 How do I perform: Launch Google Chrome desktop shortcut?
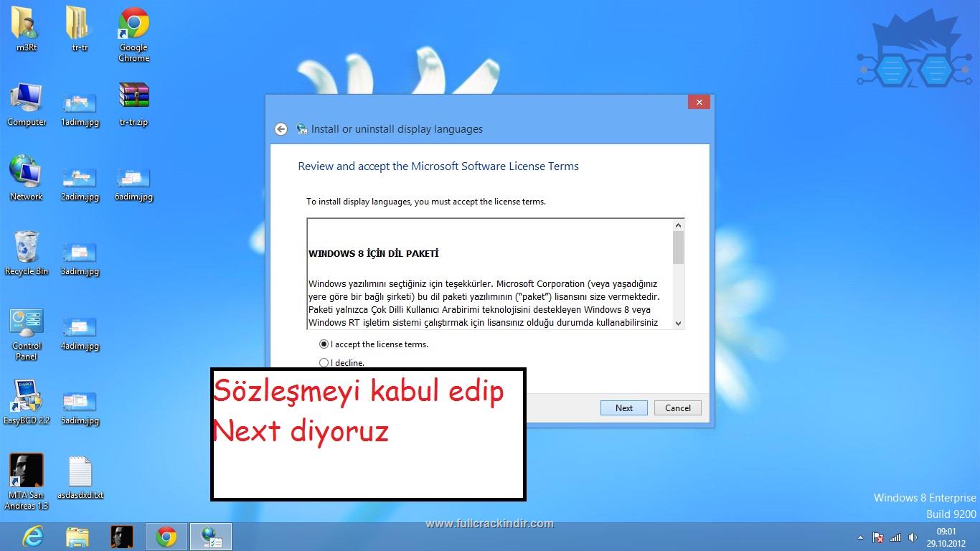[x=134, y=34]
